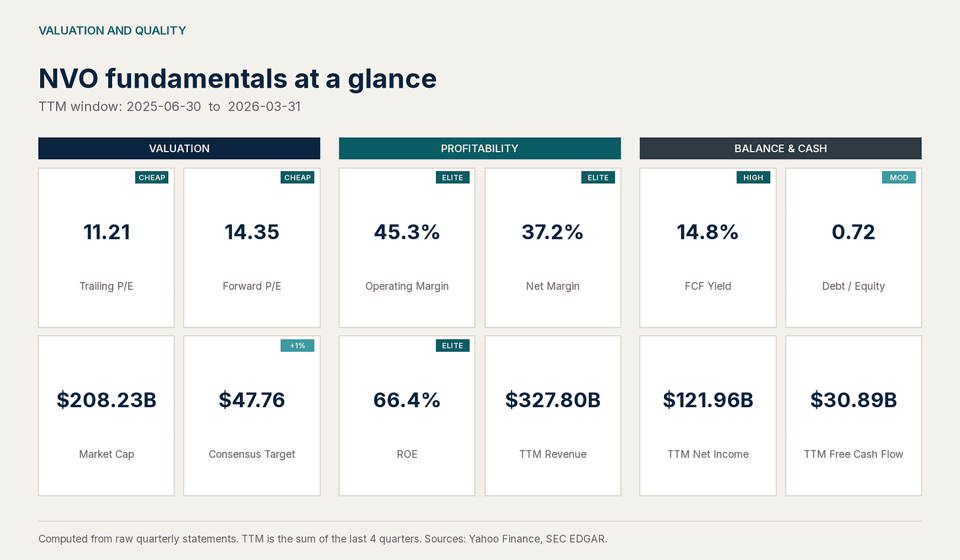Click the ELITE badge on ROE card
960x560 pixels.
[452, 345]
